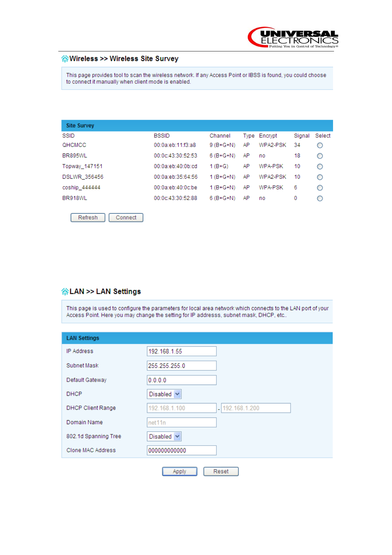392x555 pixels.
Task: Click the DHCP range end field 192.168.1.200
Action: click(256, 408)
